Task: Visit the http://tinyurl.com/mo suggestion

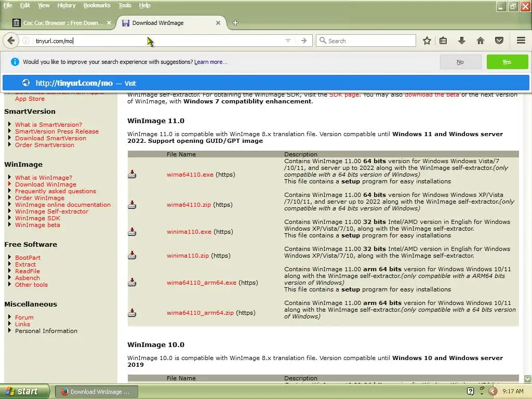Action: 265,83
